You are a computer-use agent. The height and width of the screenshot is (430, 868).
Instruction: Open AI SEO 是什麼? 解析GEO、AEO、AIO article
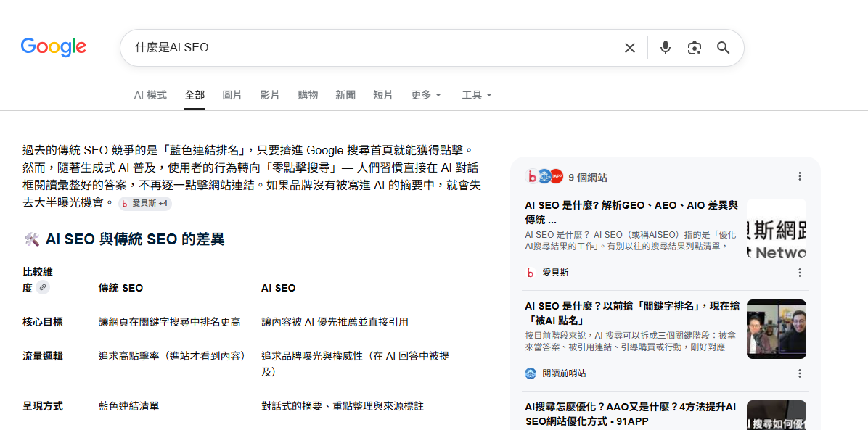coord(631,212)
